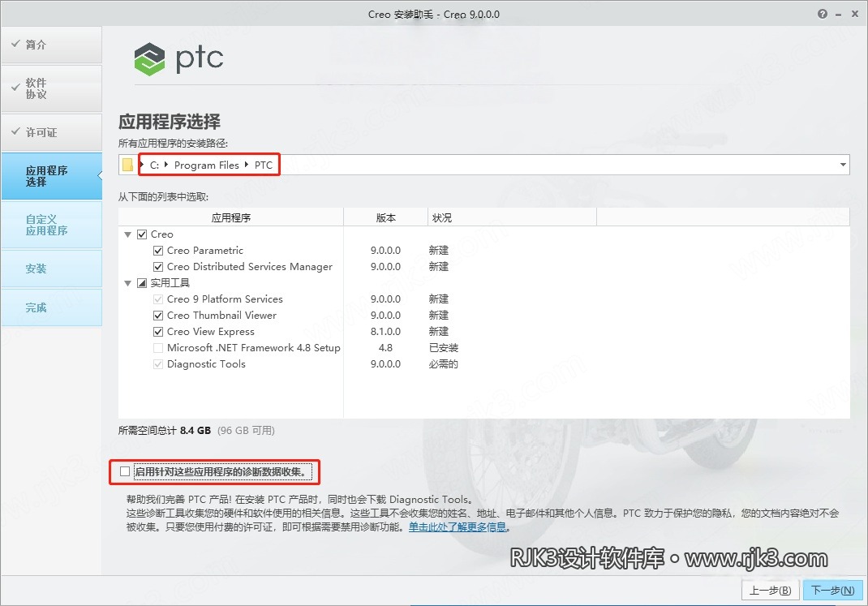
Task: Uncheck Creo Parametric
Action: [x=158, y=251]
